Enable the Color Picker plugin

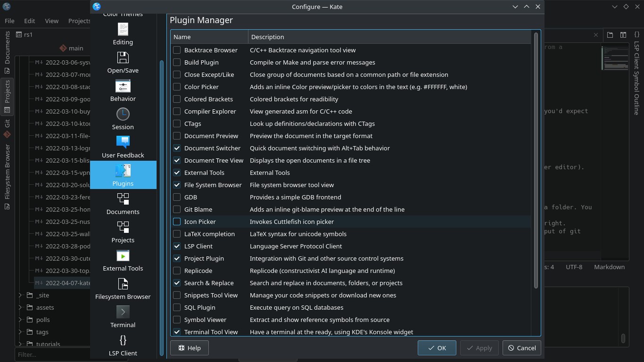click(177, 87)
